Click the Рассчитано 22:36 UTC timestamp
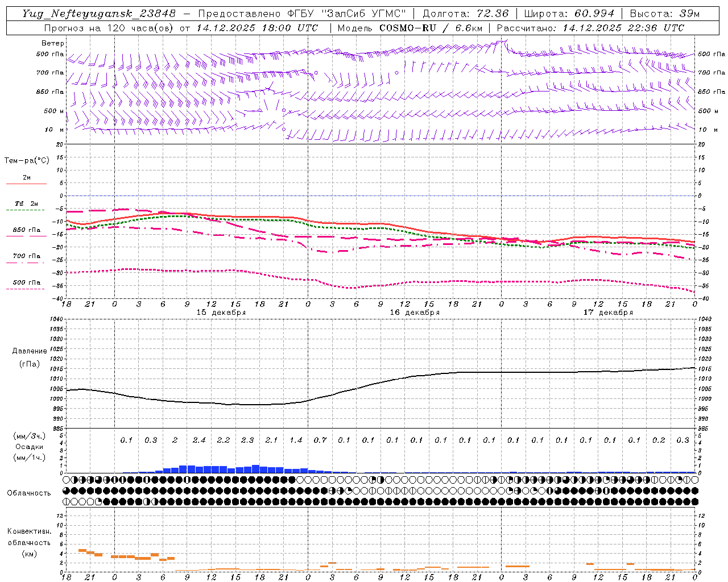The height and width of the screenshot is (582, 728). pyautogui.click(x=590, y=28)
